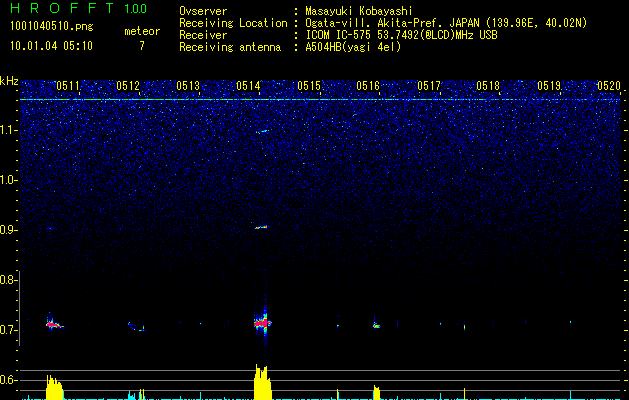Select the observer name Masayuki Kobayashi
The image size is (629, 400).
click(x=359, y=11)
